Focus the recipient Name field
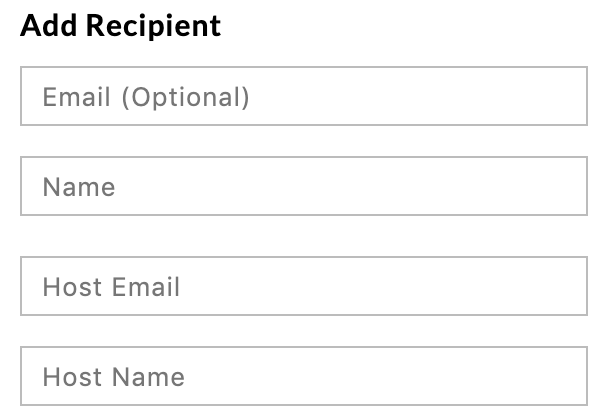This screenshot has height=420, width=608. click(x=303, y=187)
